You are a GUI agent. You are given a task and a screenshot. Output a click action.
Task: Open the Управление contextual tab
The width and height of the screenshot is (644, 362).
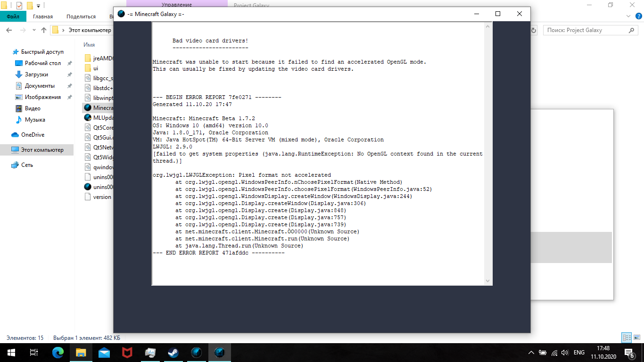click(x=176, y=5)
